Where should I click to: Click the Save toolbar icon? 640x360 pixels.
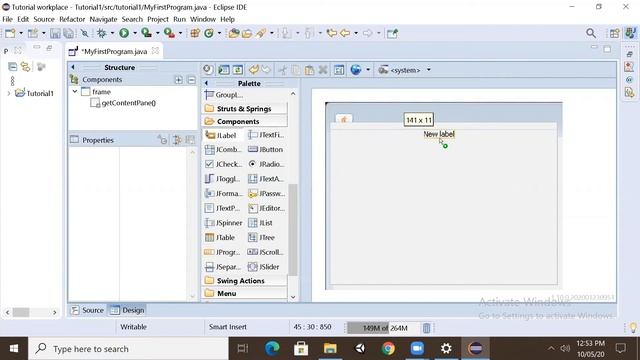click(55, 33)
